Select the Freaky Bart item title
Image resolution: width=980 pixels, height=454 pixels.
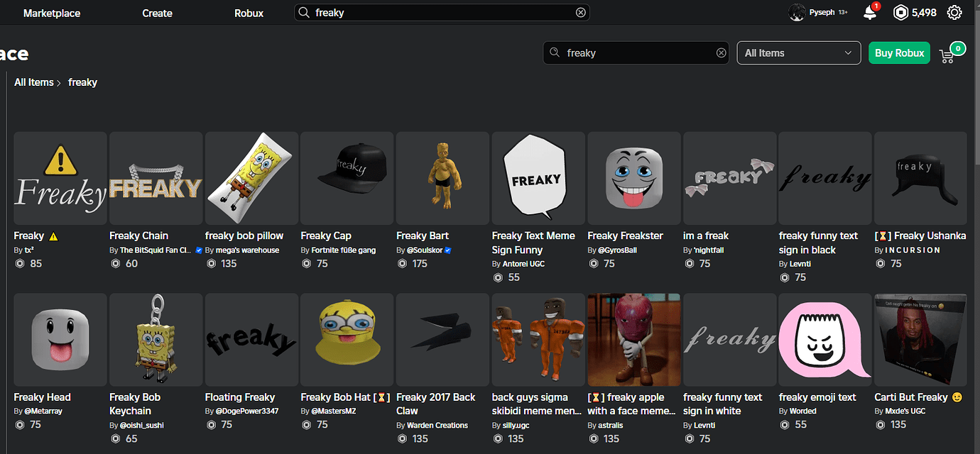tap(423, 236)
